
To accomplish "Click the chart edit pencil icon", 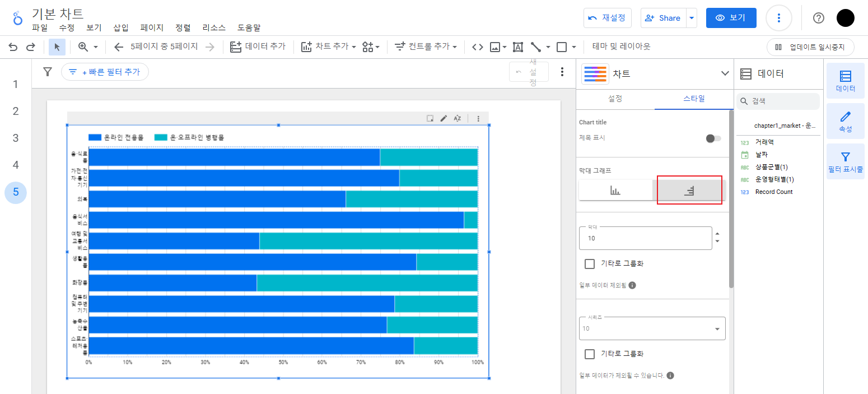I will (x=444, y=118).
